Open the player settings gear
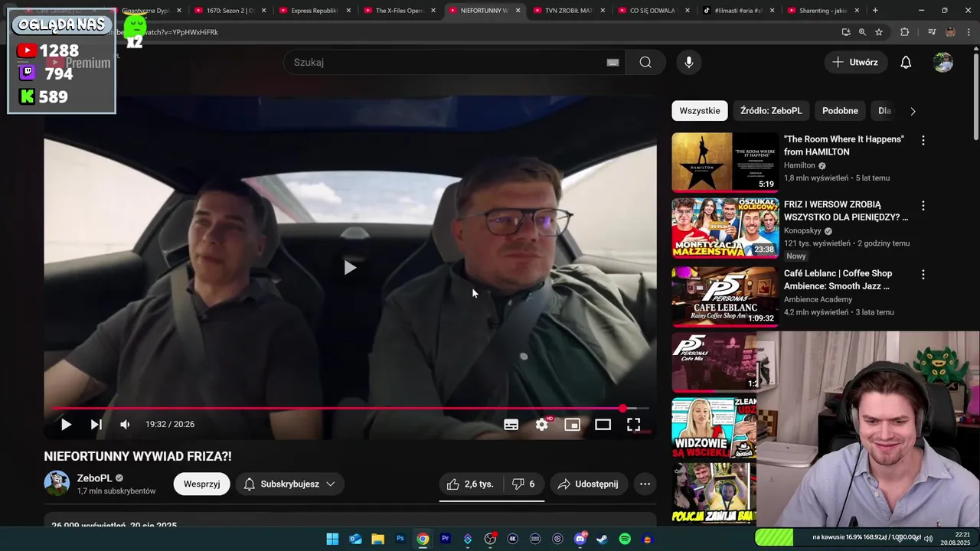980x551 pixels. 542,424
